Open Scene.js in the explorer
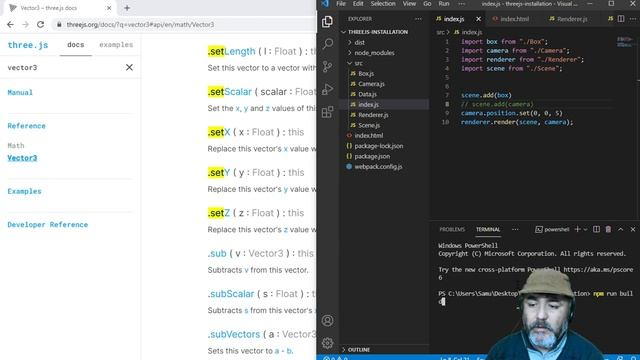The height and width of the screenshot is (360, 640). tap(369, 125)
